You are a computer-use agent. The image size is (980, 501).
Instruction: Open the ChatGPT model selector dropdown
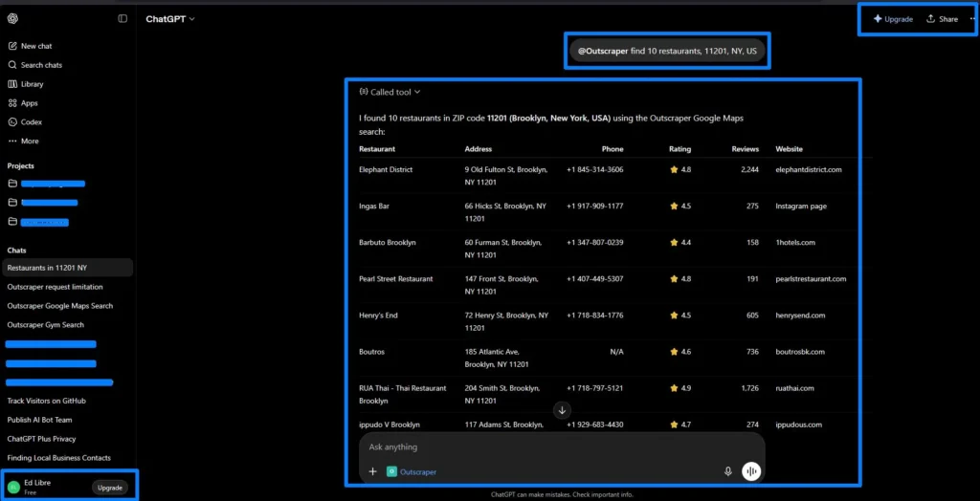click(170, 19)
